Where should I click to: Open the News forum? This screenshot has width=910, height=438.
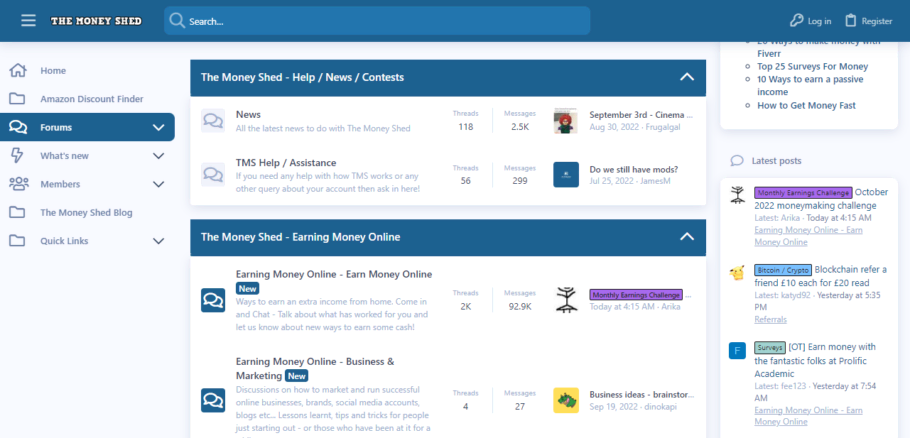(x=248, y=115)
